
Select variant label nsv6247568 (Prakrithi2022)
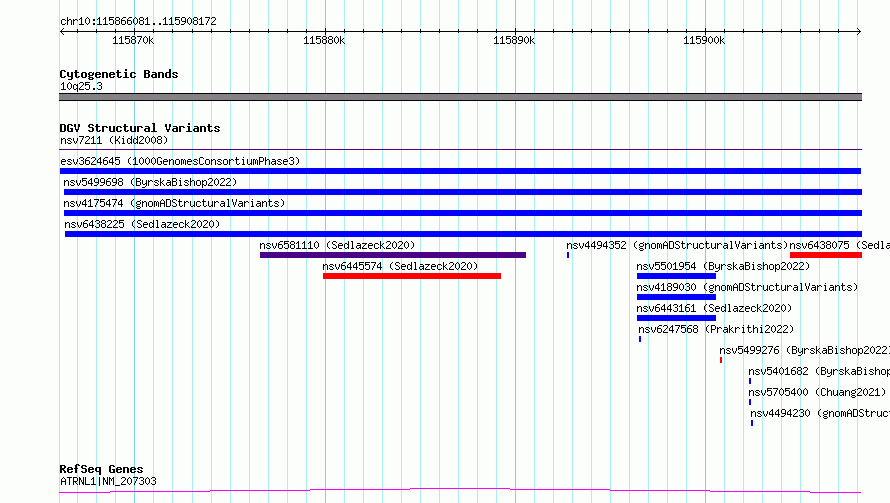tap(716, 329)
